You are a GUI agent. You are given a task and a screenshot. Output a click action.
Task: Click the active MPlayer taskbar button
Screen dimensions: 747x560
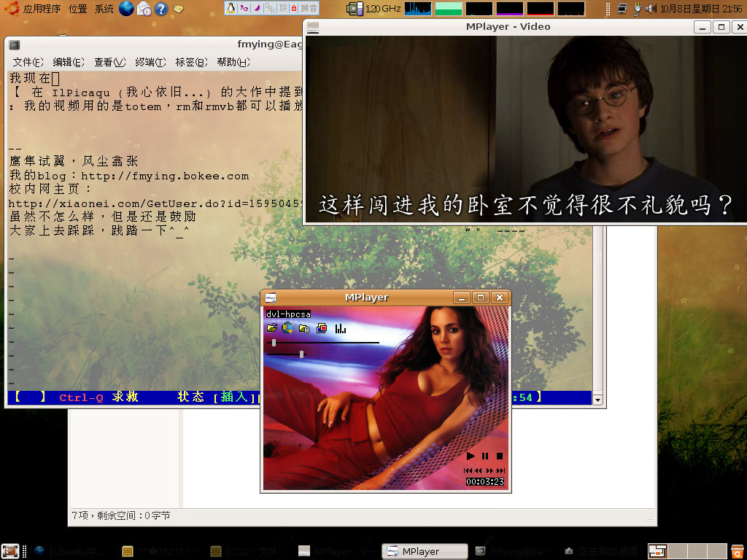(x=425, y=551)
